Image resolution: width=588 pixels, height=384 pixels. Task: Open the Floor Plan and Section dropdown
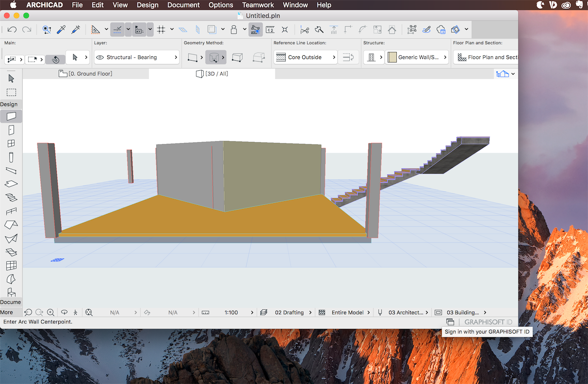click(486, 57)
